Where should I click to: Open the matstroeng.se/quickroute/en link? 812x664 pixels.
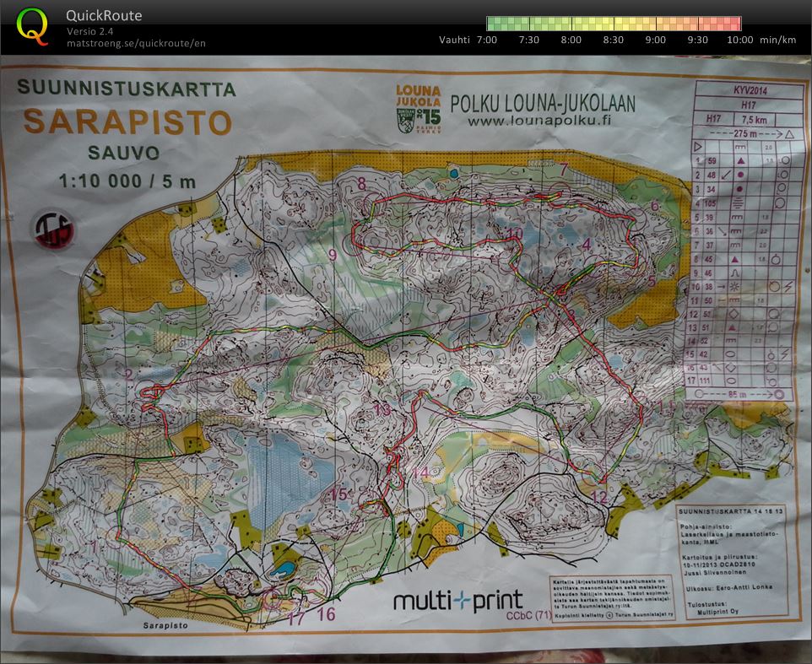coord(136,44)
